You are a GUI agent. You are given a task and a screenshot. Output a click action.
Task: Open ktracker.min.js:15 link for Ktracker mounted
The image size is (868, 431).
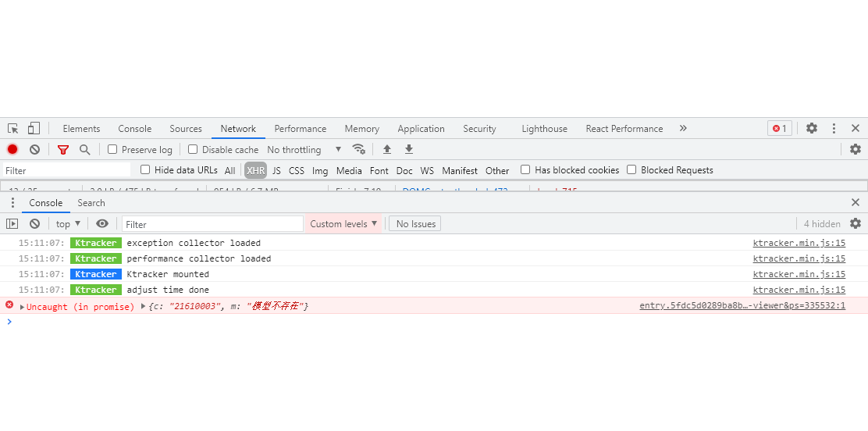click(799, 273)
